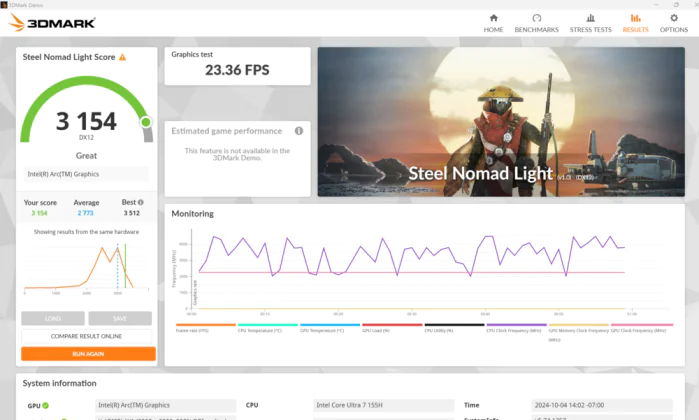Click 'Showing results from the same hardware' text
The image size is (699, 420).
tap(86, 232)
